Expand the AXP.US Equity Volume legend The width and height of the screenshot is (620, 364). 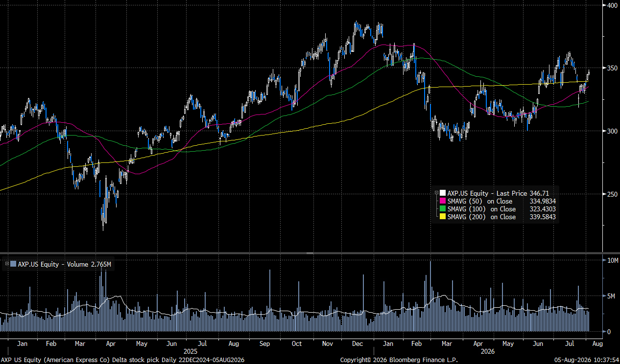(x=7, y=264)
